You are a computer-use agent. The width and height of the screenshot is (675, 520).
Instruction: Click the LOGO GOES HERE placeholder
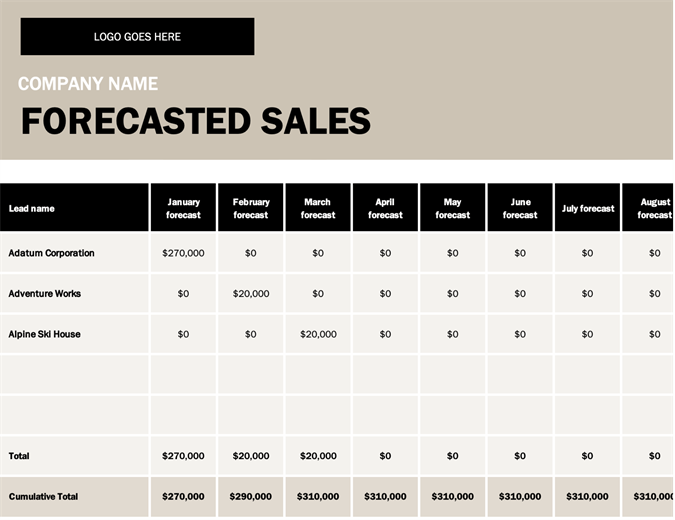click(x=137, y=37)
